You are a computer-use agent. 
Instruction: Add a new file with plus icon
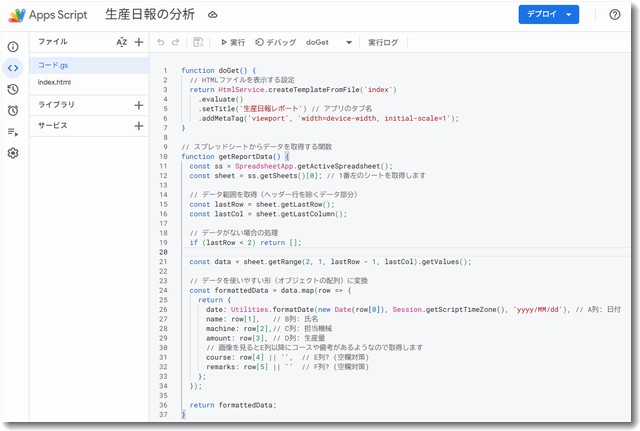point(139,42)
